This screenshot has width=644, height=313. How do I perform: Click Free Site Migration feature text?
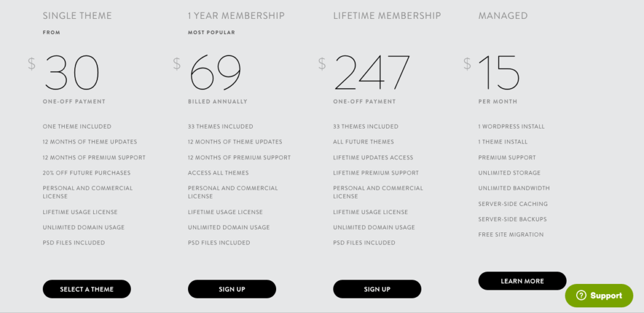[x=511, y=234]
